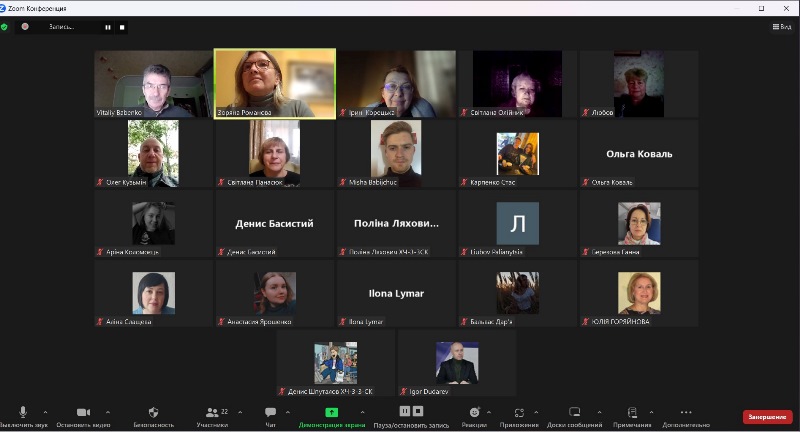Open the Participants panel icon
The width and height of the screenshot is (800, 432).
[x=212, y=412]
